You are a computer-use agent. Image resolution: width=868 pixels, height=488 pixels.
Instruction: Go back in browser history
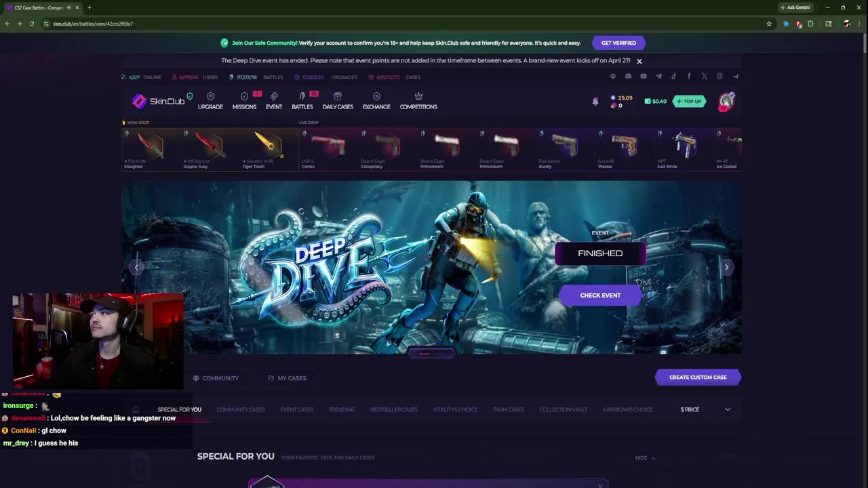point(7,24)
